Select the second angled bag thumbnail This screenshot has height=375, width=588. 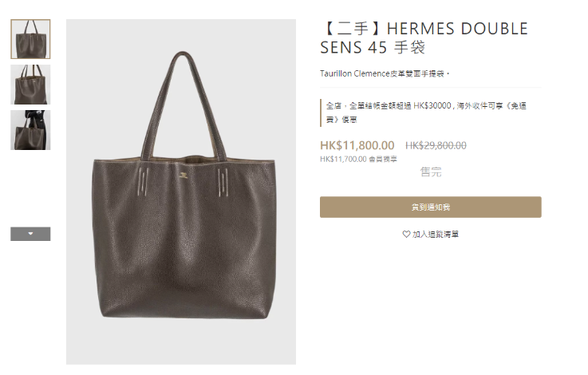[x=30, y=85]
